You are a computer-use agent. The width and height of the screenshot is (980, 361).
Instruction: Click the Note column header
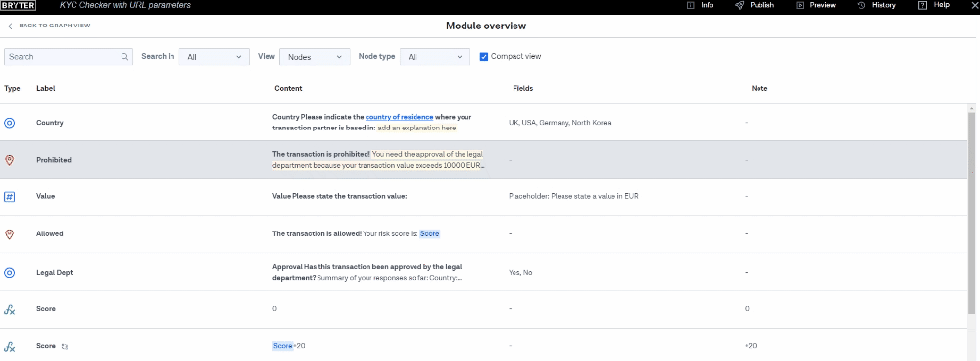[x=759, y=89]
